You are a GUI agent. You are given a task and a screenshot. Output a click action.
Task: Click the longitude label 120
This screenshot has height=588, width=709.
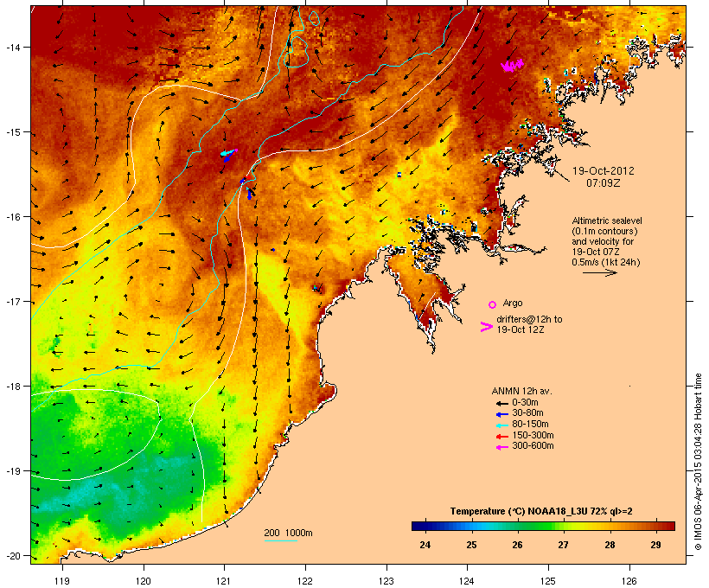pyautogui.click(x=144, y=581)
